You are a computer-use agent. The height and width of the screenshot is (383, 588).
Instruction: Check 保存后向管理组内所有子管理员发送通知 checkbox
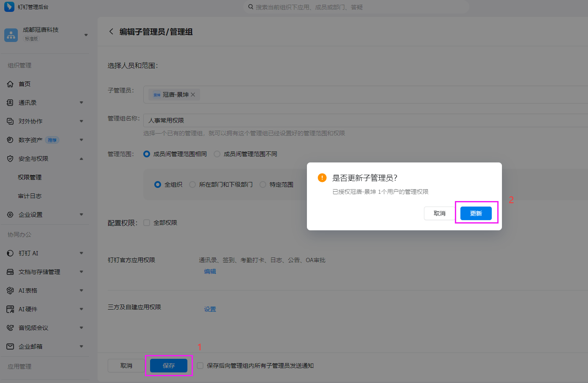(200, 366)
